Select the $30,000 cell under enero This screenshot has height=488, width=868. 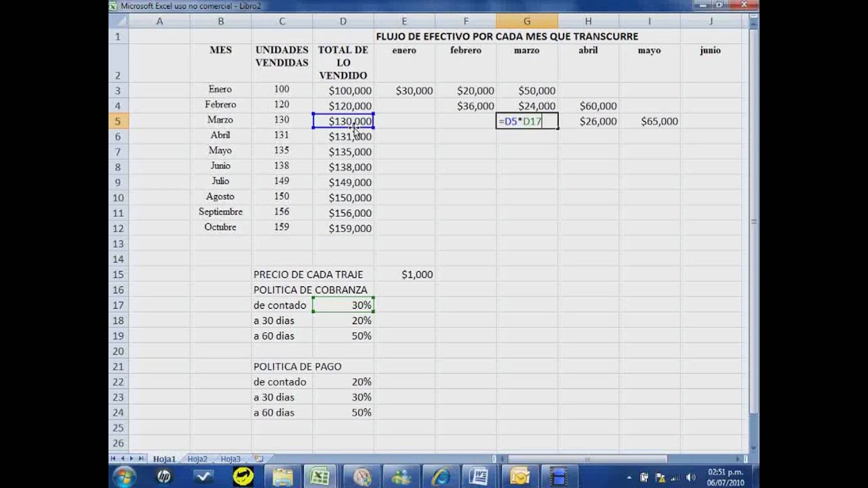404,91
